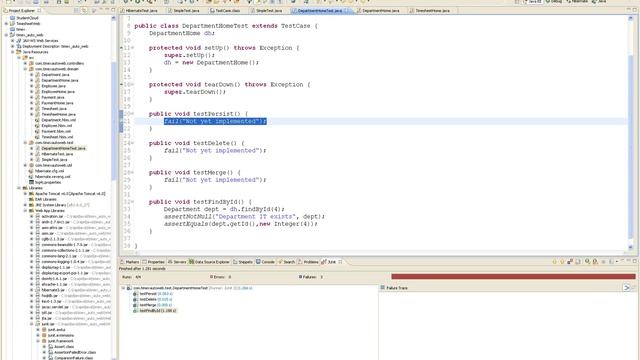Switch to the Markers tab
The height and width of the screenshot is (360, 640).
(130, 262)
